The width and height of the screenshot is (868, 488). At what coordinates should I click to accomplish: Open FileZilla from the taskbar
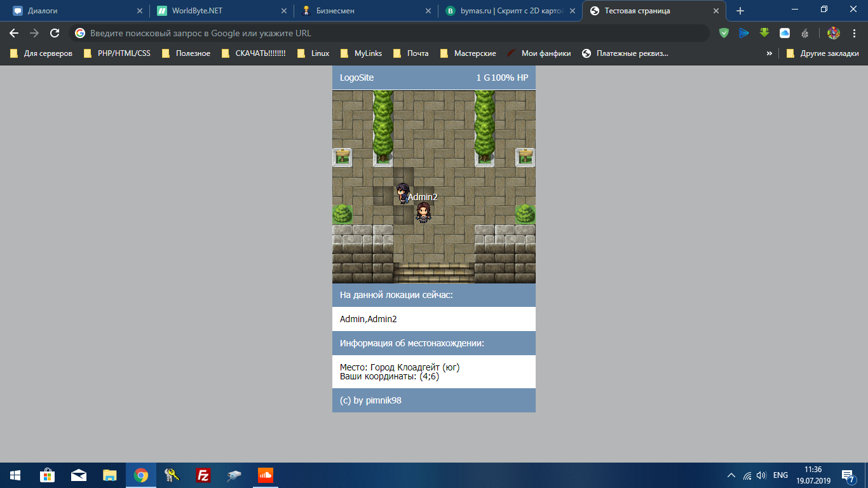[203, 475]
